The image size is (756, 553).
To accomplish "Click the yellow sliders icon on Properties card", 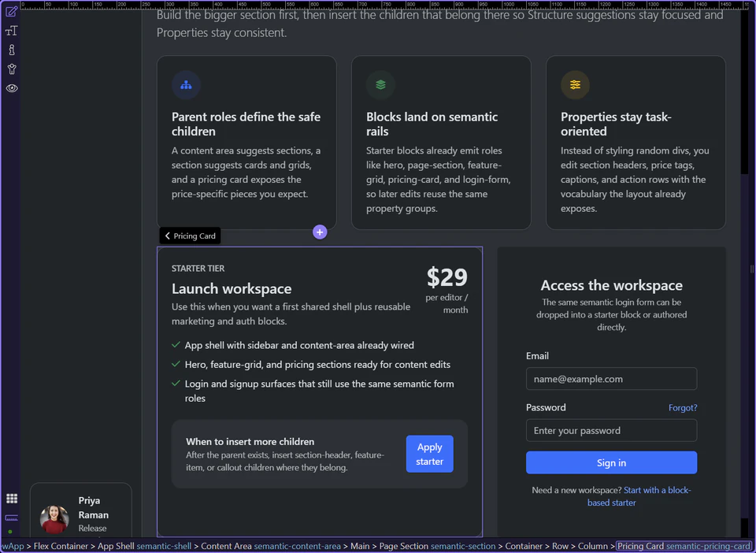I will coord(575,84).
